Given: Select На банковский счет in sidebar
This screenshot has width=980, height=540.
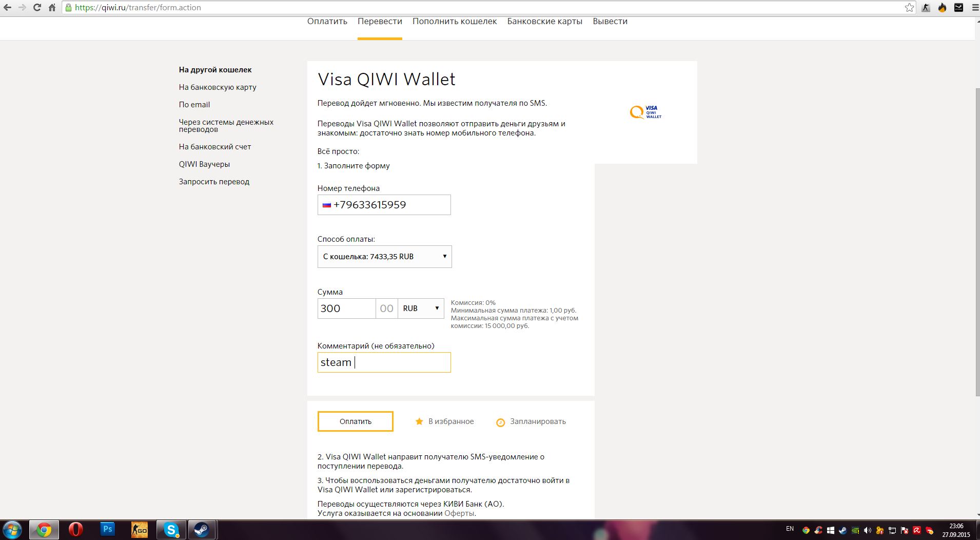Looking at the screenshot, I should [x=215, y=147].
